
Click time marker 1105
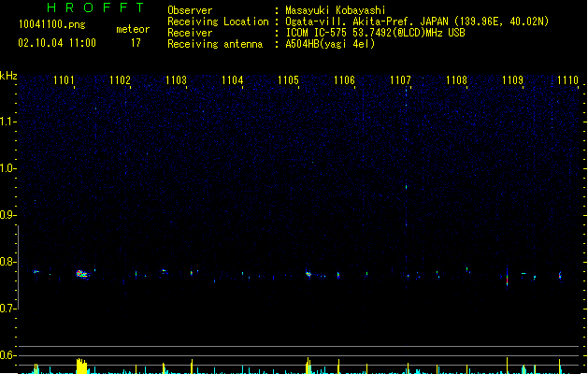coord(288,80)
